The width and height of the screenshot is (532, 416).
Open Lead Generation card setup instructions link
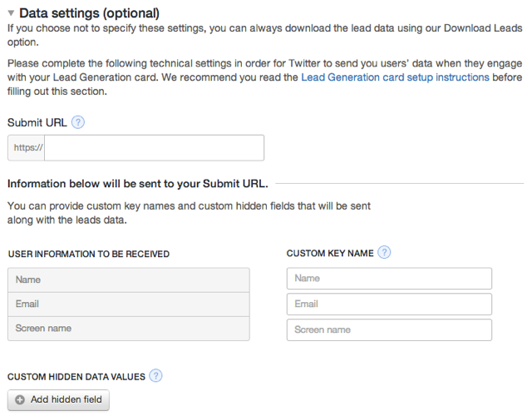[x=395, y=77]
